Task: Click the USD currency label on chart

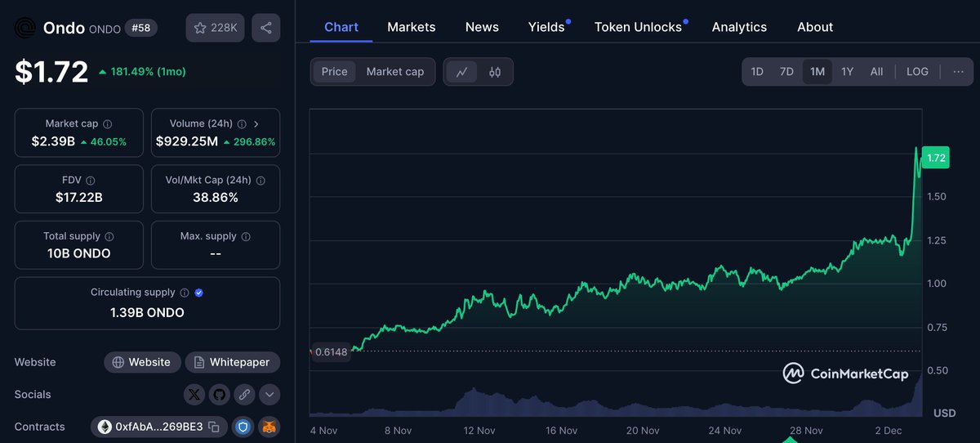Action: point(944,414)
